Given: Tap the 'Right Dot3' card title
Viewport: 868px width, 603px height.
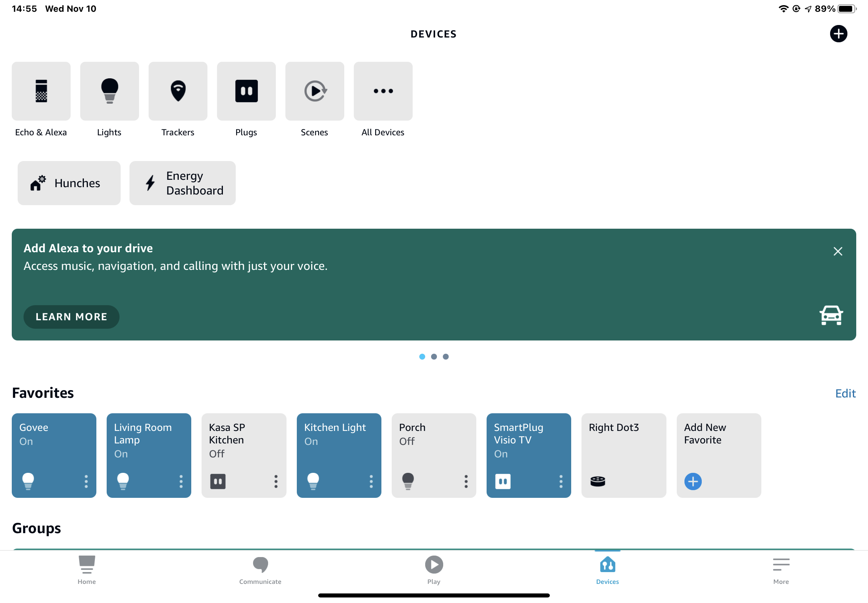Looking at the screenshot, I should click(614, 427).
